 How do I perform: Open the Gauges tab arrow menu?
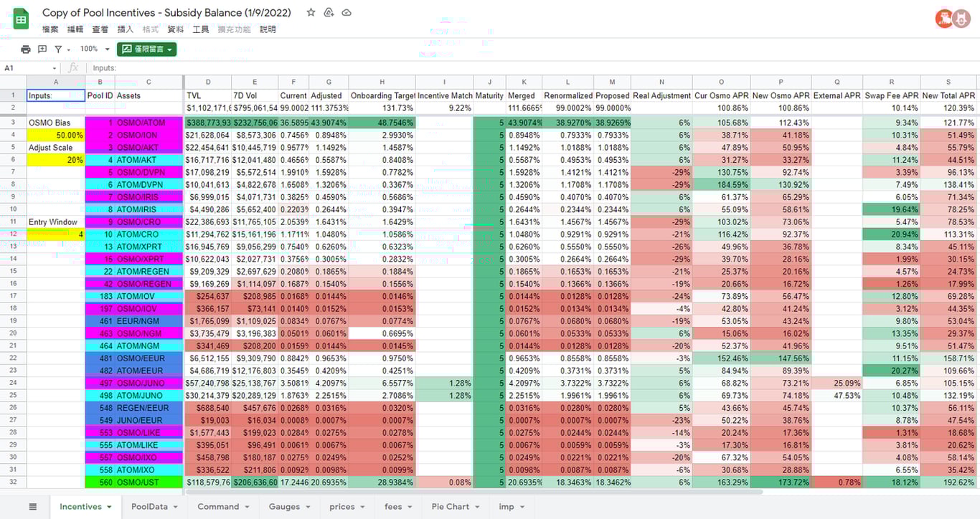308,507
